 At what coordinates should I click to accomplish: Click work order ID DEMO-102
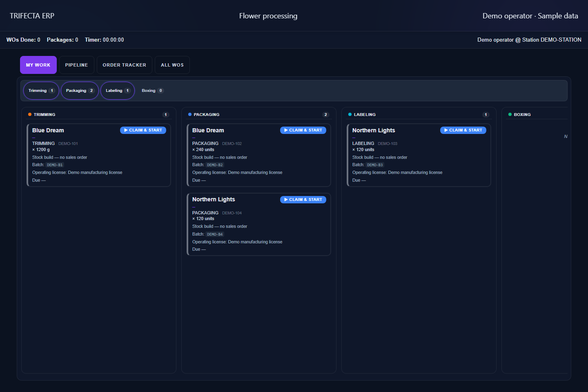(x=232, y=144)
